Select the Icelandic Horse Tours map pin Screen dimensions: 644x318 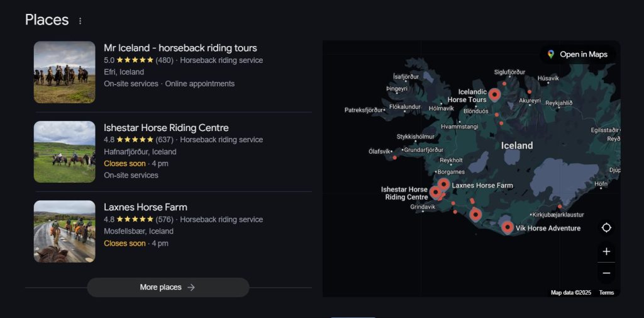click(x=494, y=94)
